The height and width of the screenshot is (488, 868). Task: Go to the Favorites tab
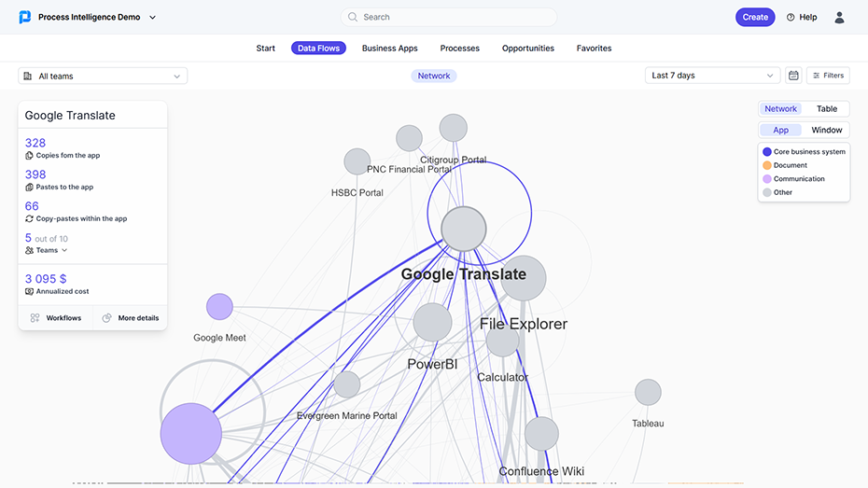coord(594,49)
